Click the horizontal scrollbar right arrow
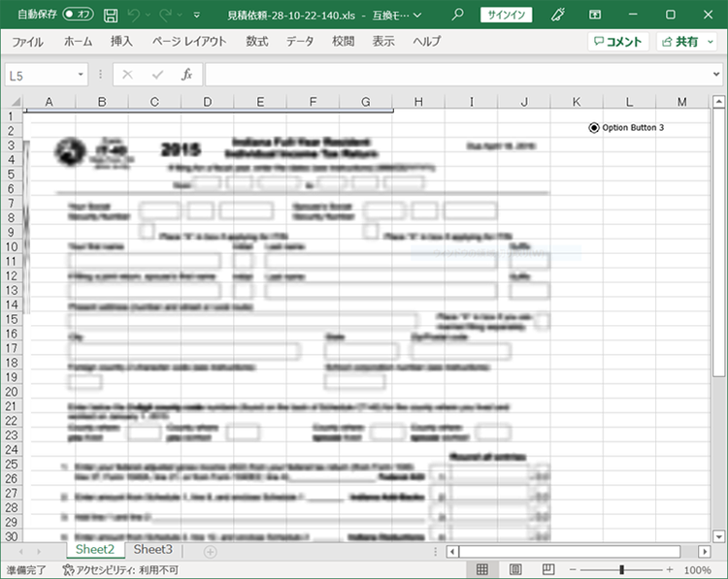Screen dimensions: 728x579 (x=705, y=552)
